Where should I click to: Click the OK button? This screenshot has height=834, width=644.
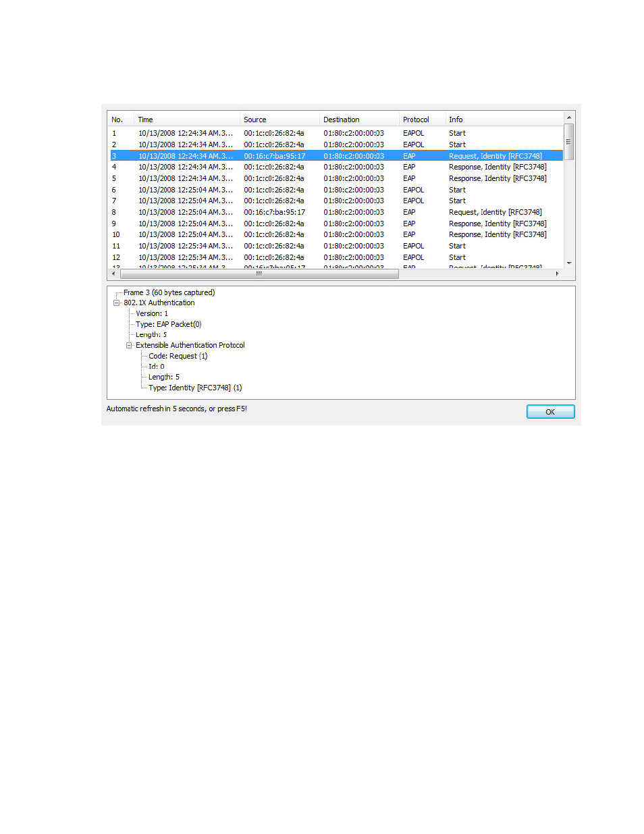(x=550, y=412)
